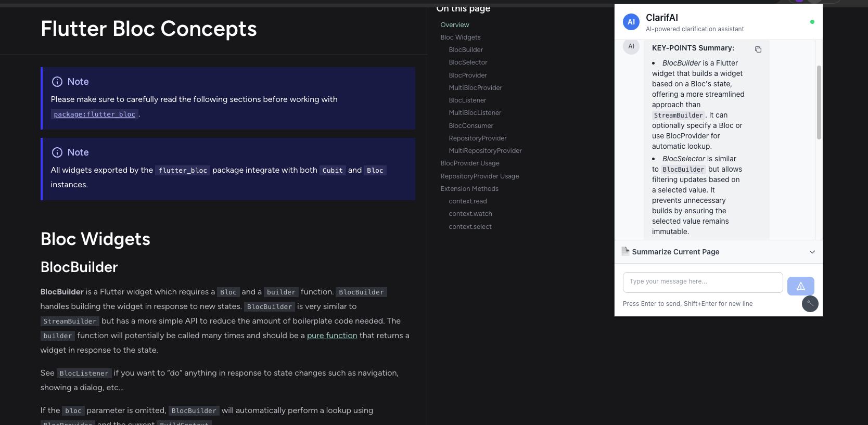Click the KEY-POINTS Summary heading text
Viewport: 868px width, 425px height.
[x=693, y=48]
